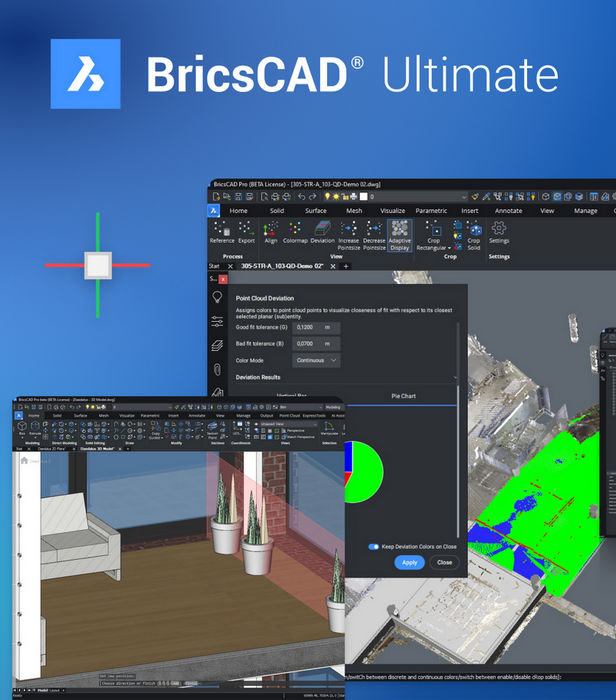
Task: Toggle Keep Deviation Colors on Close
Action: 374,546
